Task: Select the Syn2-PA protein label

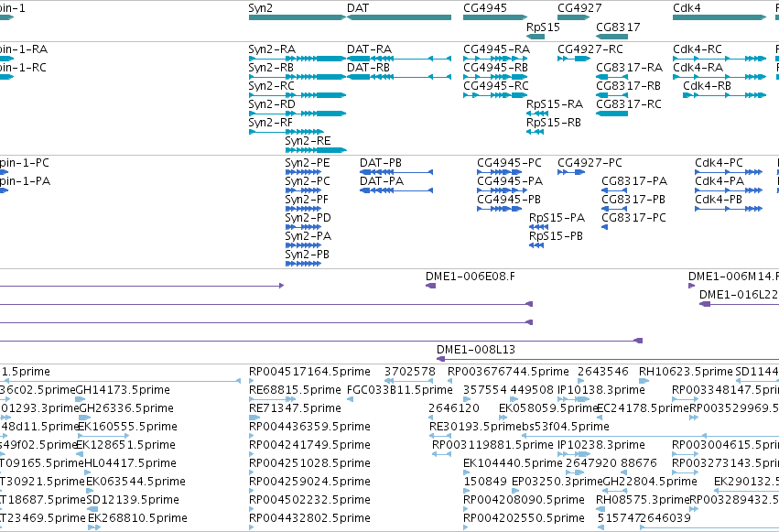Action: (308, 237)
